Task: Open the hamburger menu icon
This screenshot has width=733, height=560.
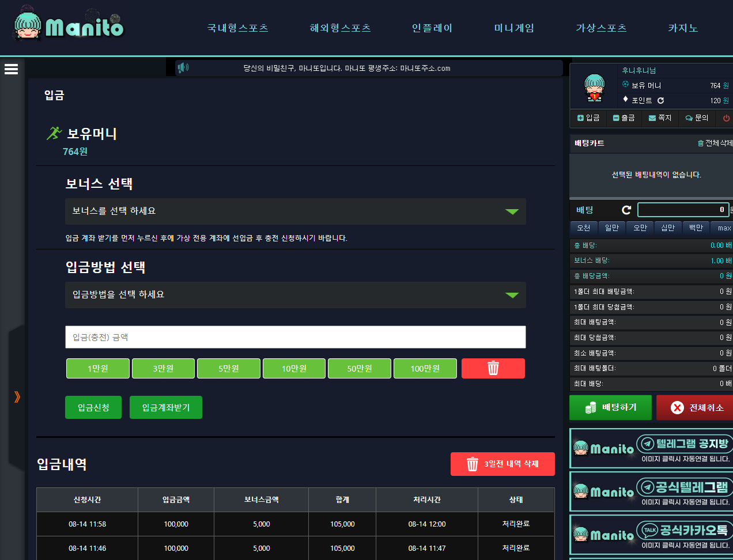Action: pos(11,69)
